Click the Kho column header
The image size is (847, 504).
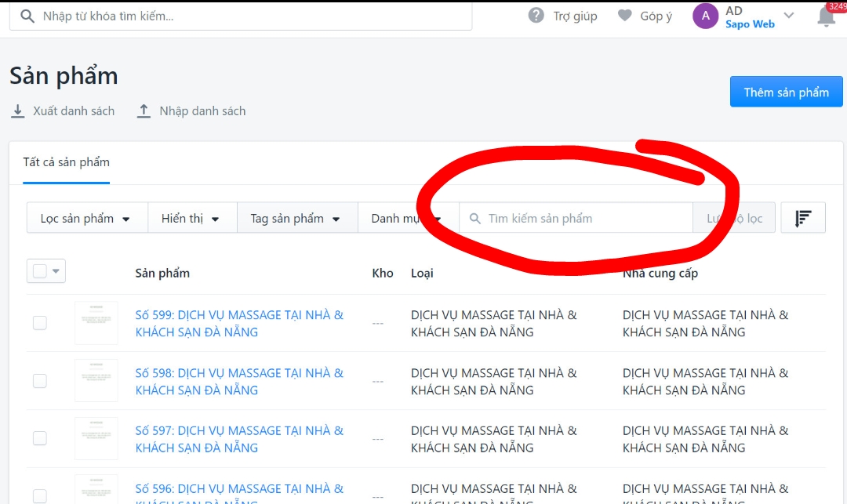[x=383, y=273]
